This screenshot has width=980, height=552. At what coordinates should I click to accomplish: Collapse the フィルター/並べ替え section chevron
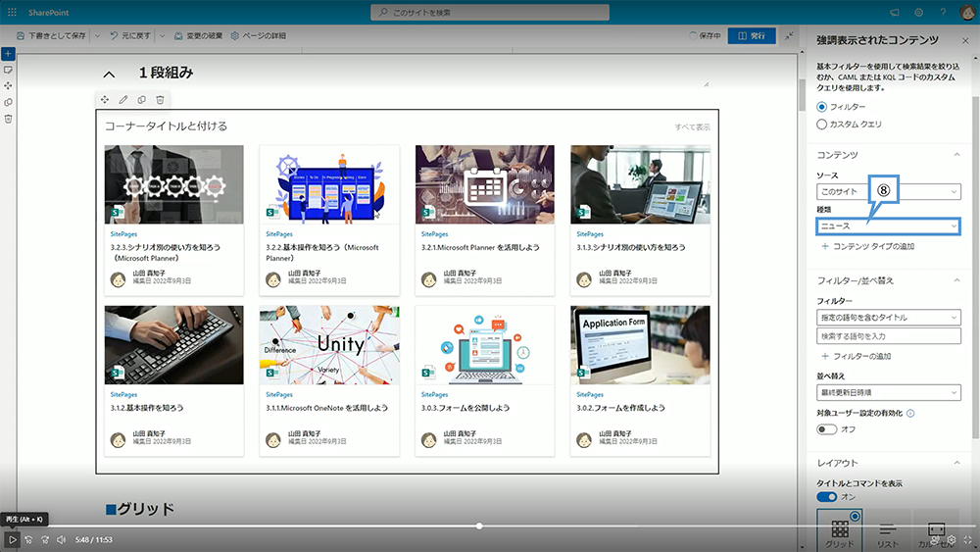[956, 280]
